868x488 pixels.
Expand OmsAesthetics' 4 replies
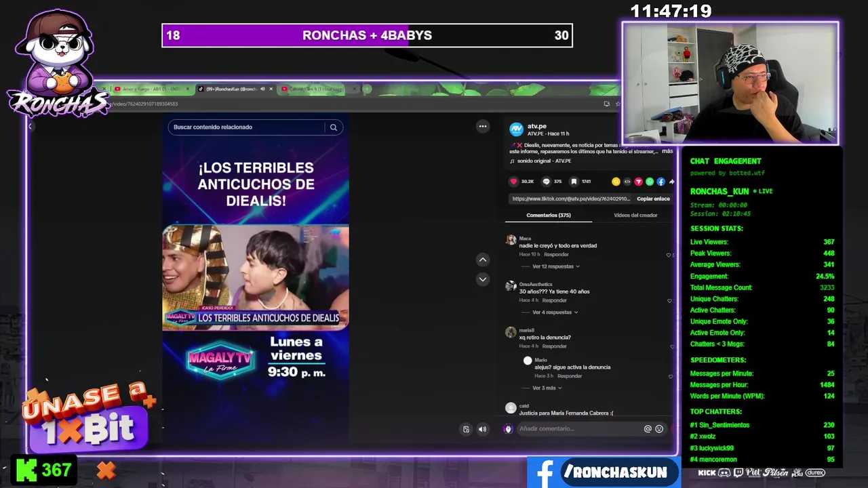tap(555, 312)
